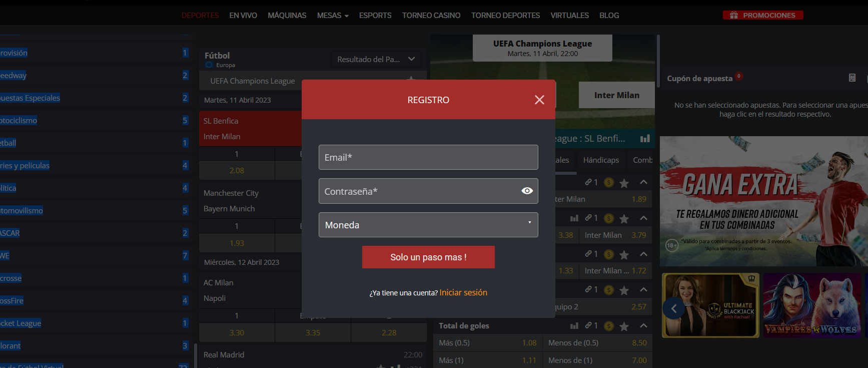Open the PROMOCIONES gift button
This screenshot has width=868, height=368.
762,15
